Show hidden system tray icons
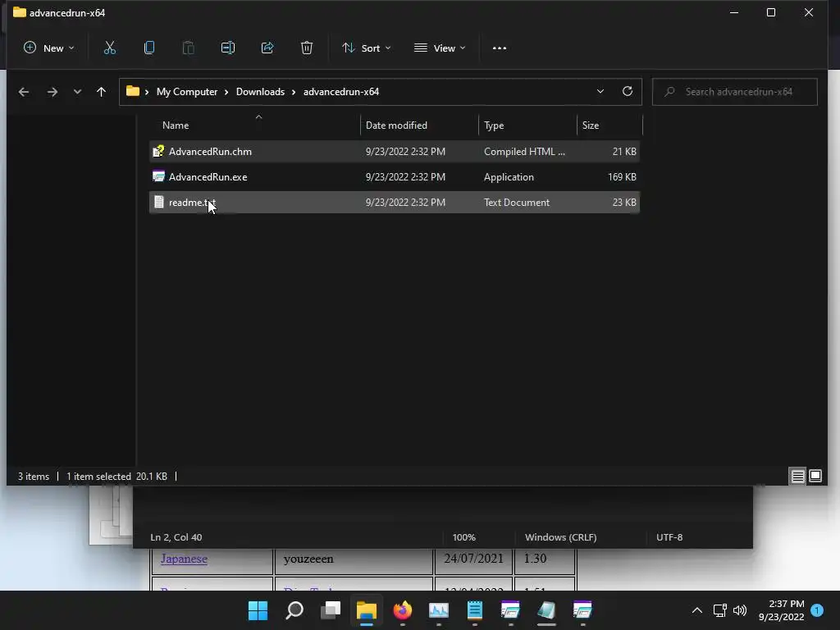This screenshot has width=840, height=630. 697,610
